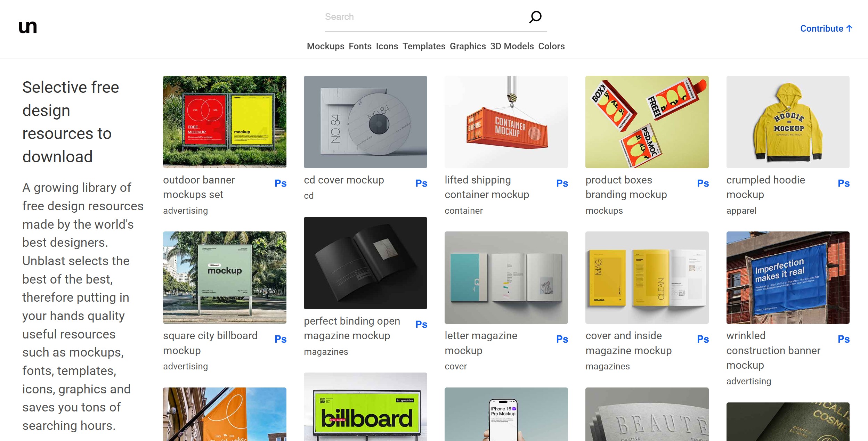
Task: Click 'product boxes branding mockup' title link
Action: click(x=626, y=187)
